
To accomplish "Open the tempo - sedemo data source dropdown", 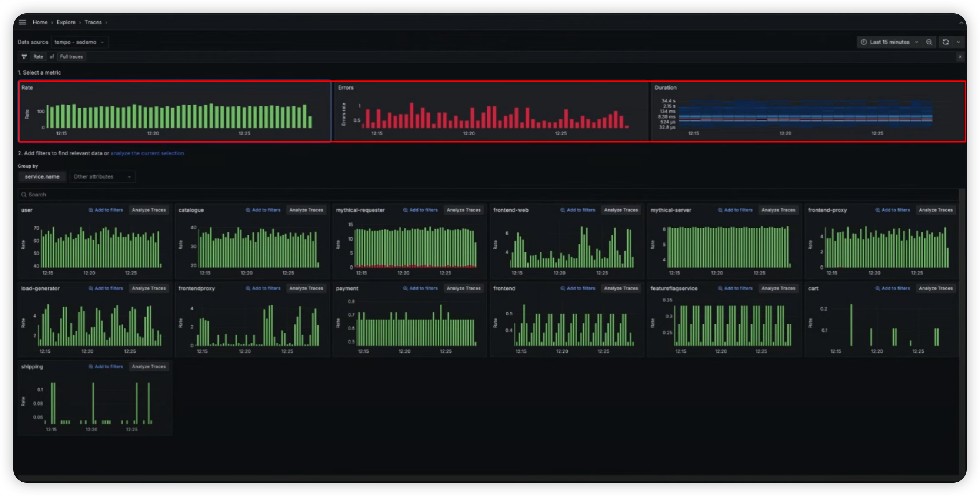I will (x=80, y=42).
